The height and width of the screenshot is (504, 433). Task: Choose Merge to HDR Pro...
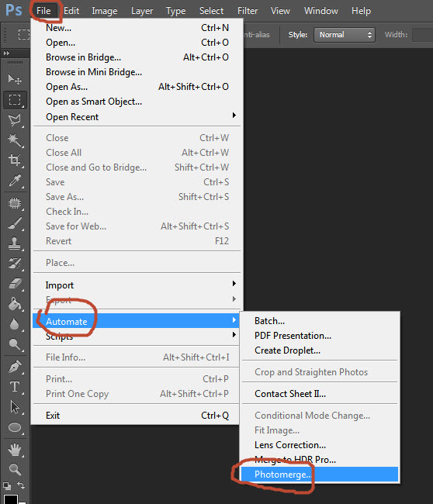coord(320,460)
